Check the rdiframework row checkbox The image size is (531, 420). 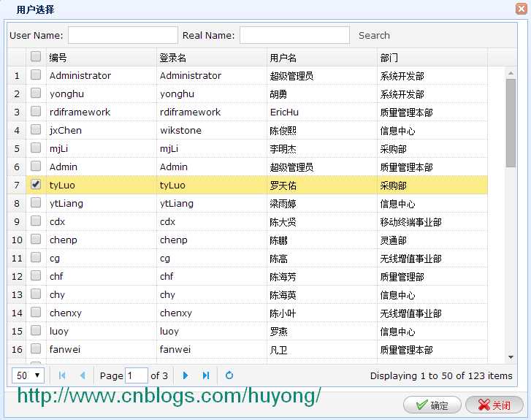pyautogui.click(x=36, y=112)
